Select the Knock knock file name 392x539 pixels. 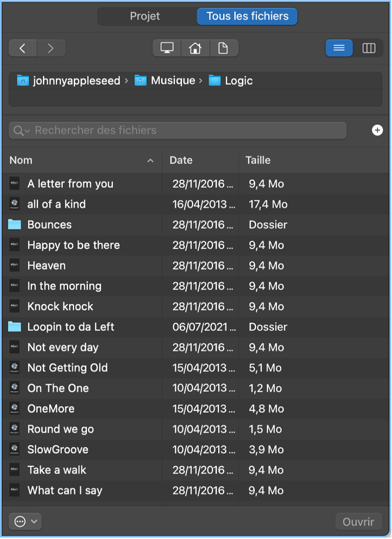click(60, 306)
